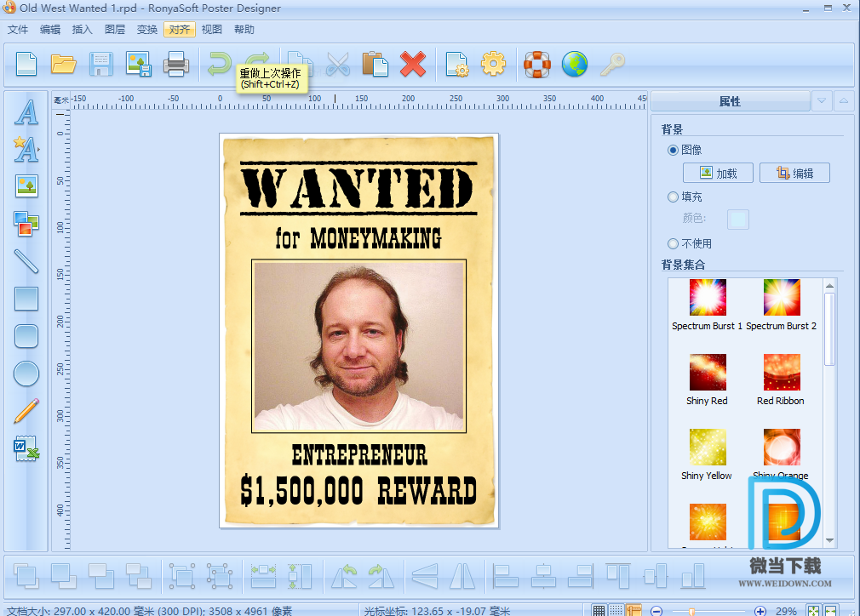
Task: Select the Ellipse shape tool
Action: pyautogui.click(x=26, y=374)
